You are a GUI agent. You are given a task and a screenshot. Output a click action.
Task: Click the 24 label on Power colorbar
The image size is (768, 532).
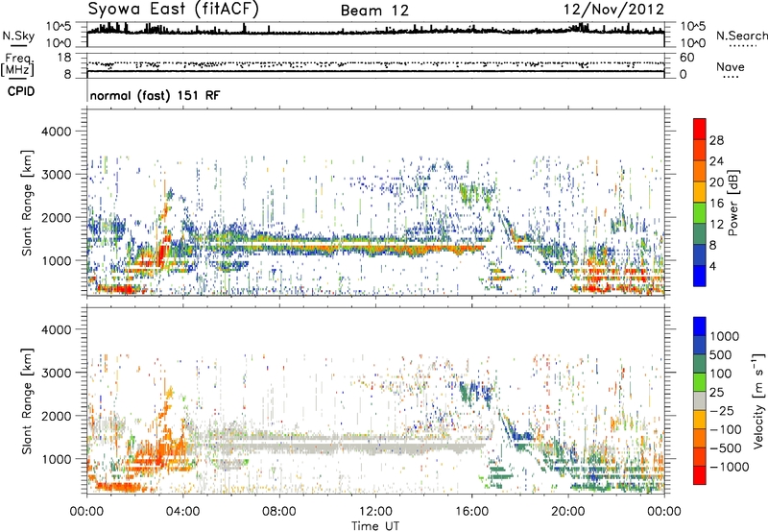(x=716, y=161)
